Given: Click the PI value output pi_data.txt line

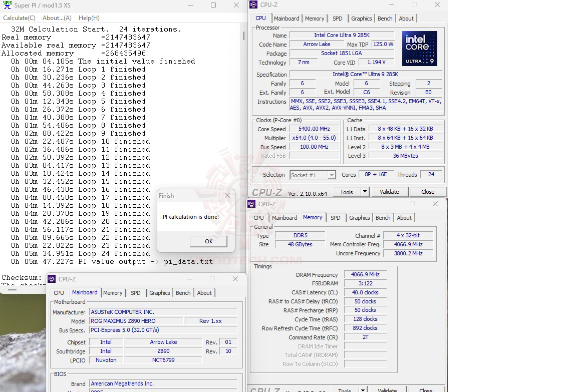Looking at the screenshot, I should point(112,261).
